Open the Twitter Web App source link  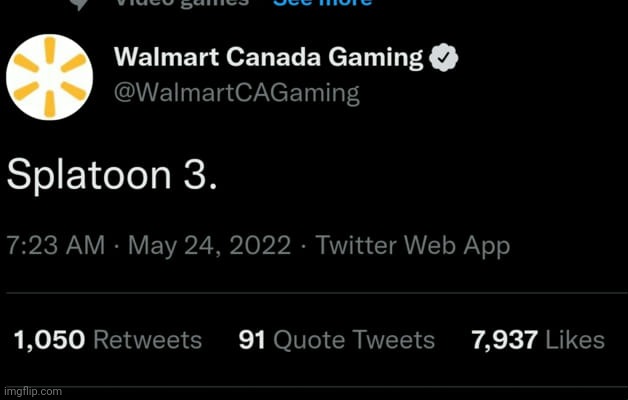pos(412,245)
